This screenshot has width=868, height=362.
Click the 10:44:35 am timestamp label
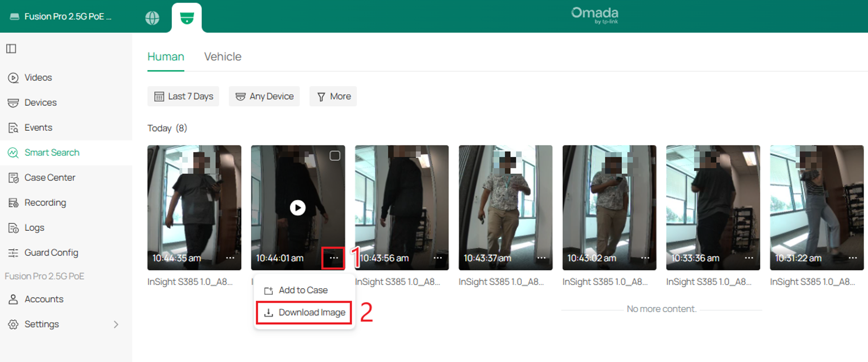click(177, 258)
